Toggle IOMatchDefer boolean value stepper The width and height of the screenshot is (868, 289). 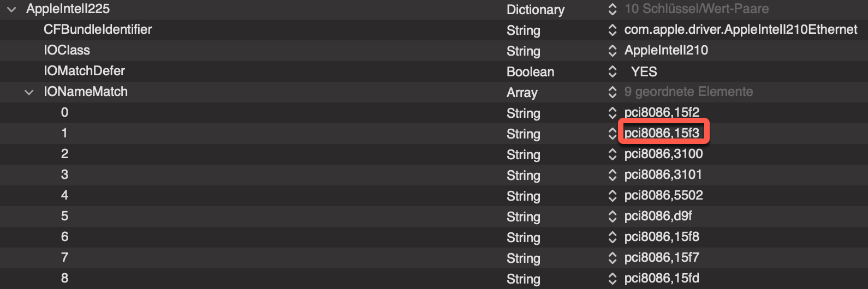pos(612,71)
